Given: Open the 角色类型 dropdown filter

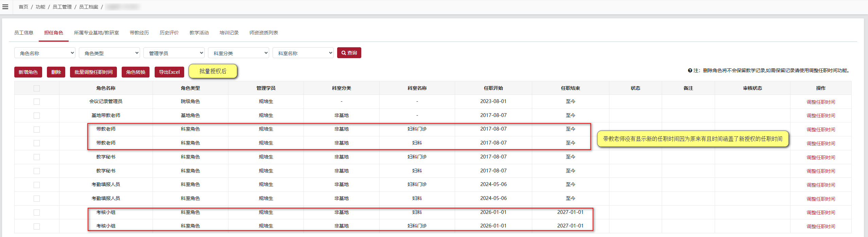Looking at the screenshot, I should pos(109,53).
